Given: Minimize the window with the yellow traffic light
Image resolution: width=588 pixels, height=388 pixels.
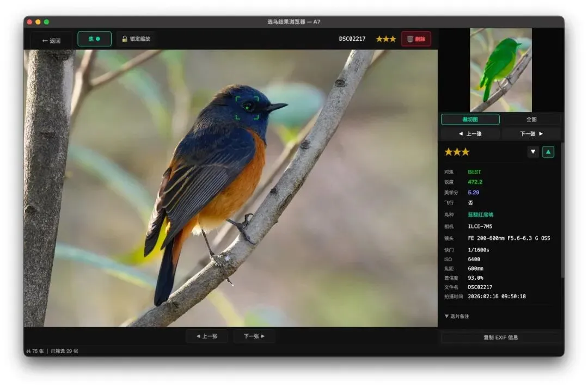Looking at the screenshot, I should (38, 22).
